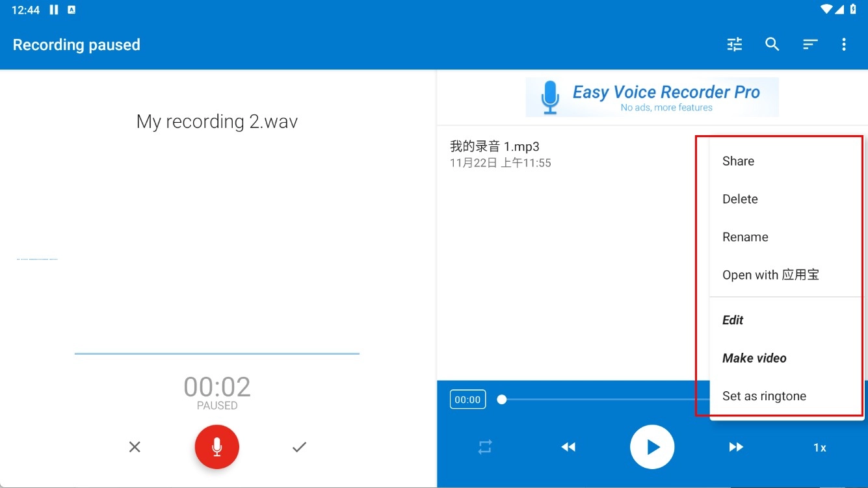This screenshot has height=488, width=868.
Task: Select the Edit menu entry
Action: (x=733, y=320)
